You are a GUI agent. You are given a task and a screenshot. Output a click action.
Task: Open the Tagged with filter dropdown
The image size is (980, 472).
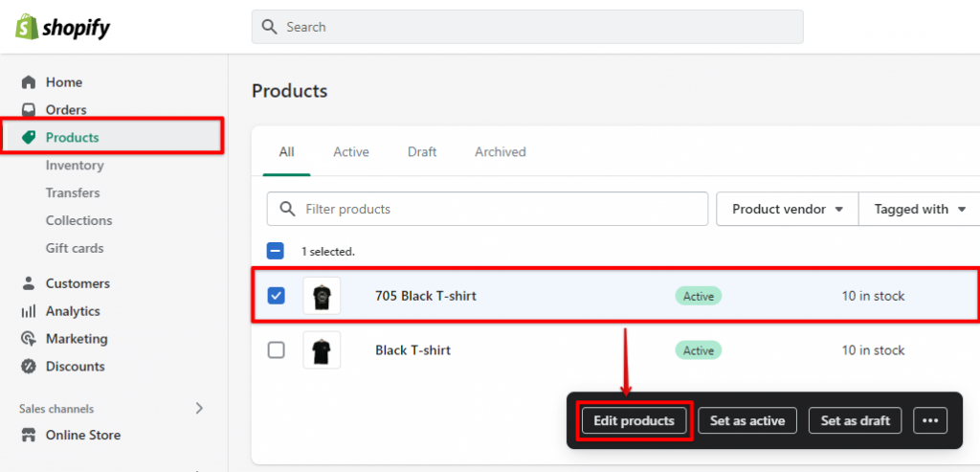[919, 209]
